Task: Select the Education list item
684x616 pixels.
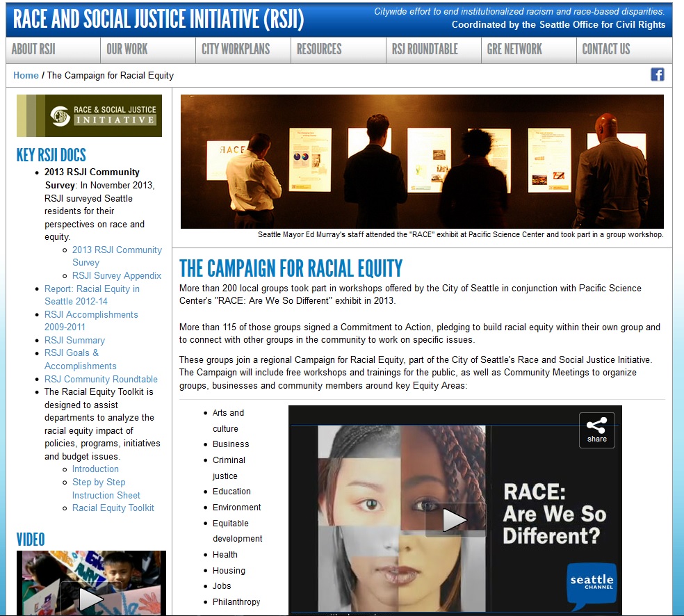Action: click(x=231, y=492)
